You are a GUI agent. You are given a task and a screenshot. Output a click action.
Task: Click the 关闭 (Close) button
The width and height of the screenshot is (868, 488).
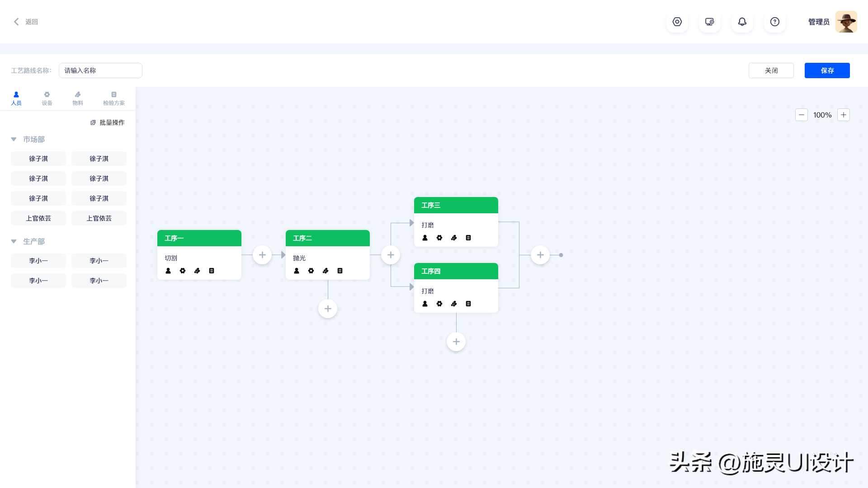771,70
